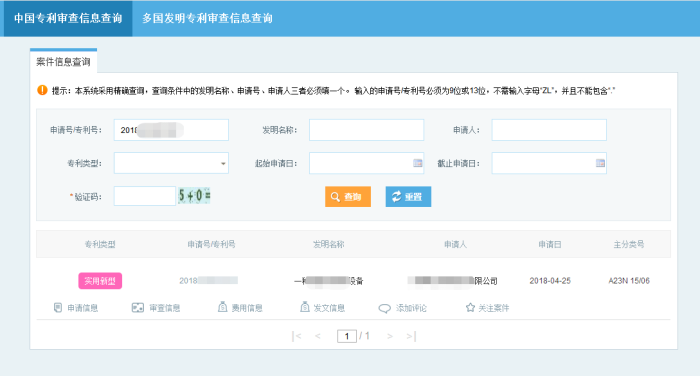Click the orange 查询 search button

point(348,196)
